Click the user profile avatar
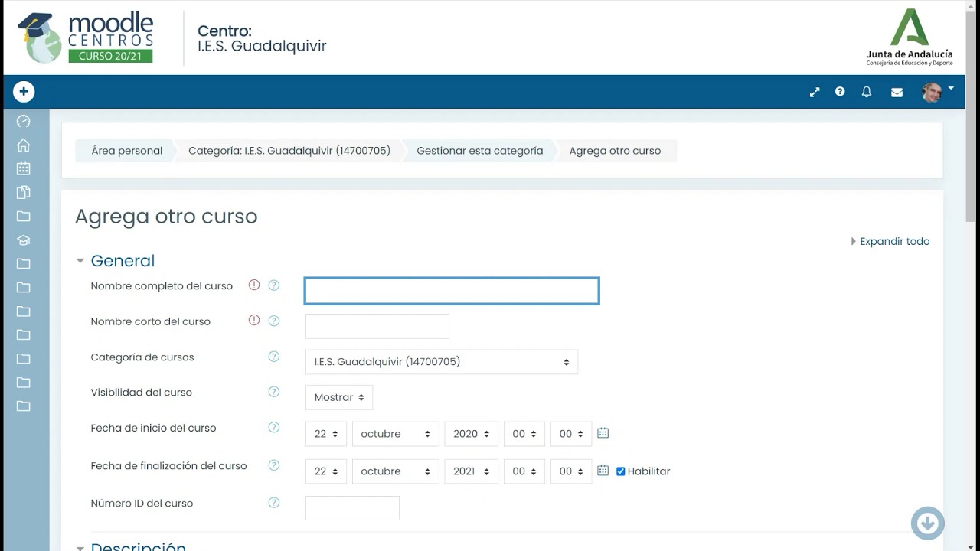 tap(932, 93)
